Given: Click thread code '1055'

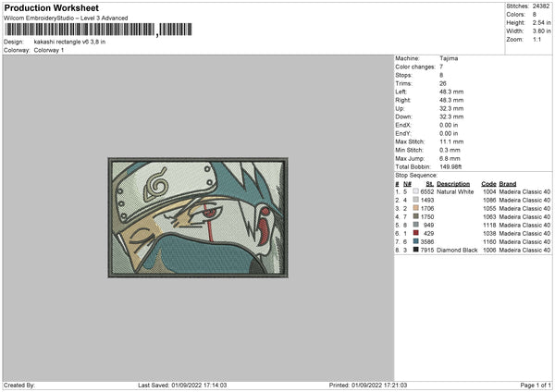Looking at the screenshot, I should [489, 208].
